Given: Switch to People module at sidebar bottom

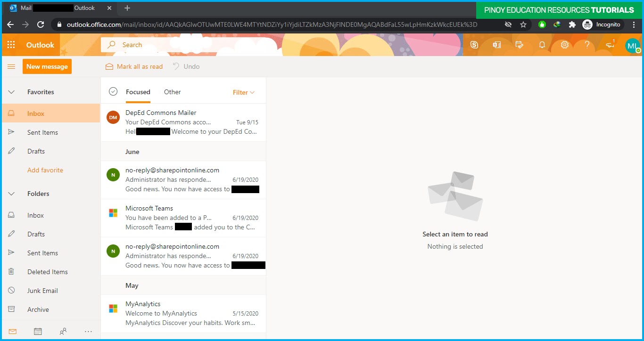Looking at the screenshot, I should coord(63,332).
